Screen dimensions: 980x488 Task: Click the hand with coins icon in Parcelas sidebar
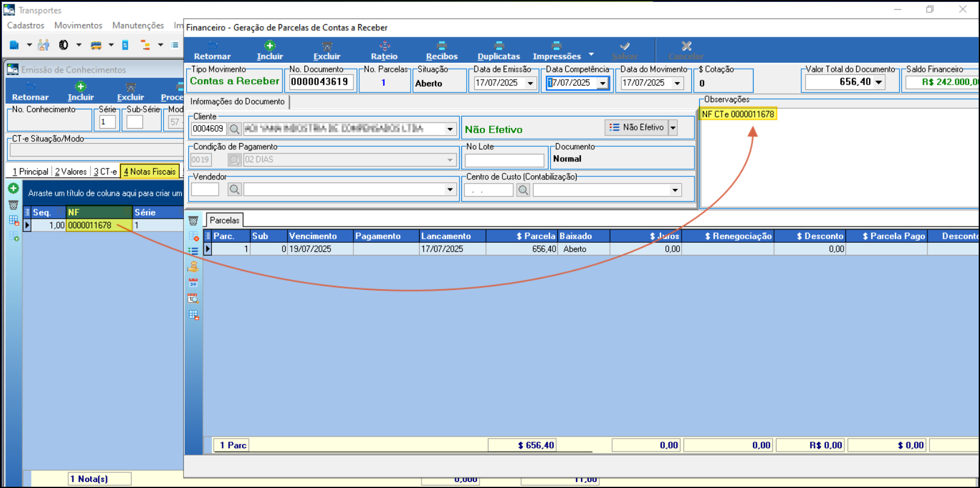click(x=193, y=266)
